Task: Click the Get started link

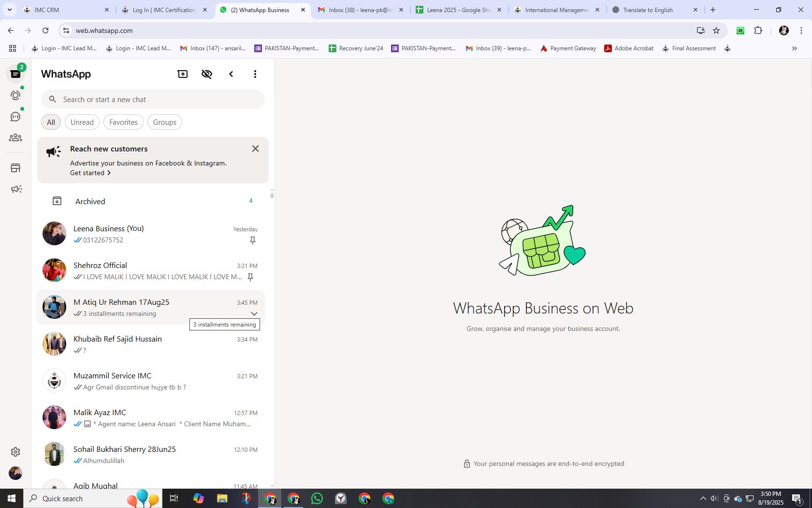Action: [90, 173]
